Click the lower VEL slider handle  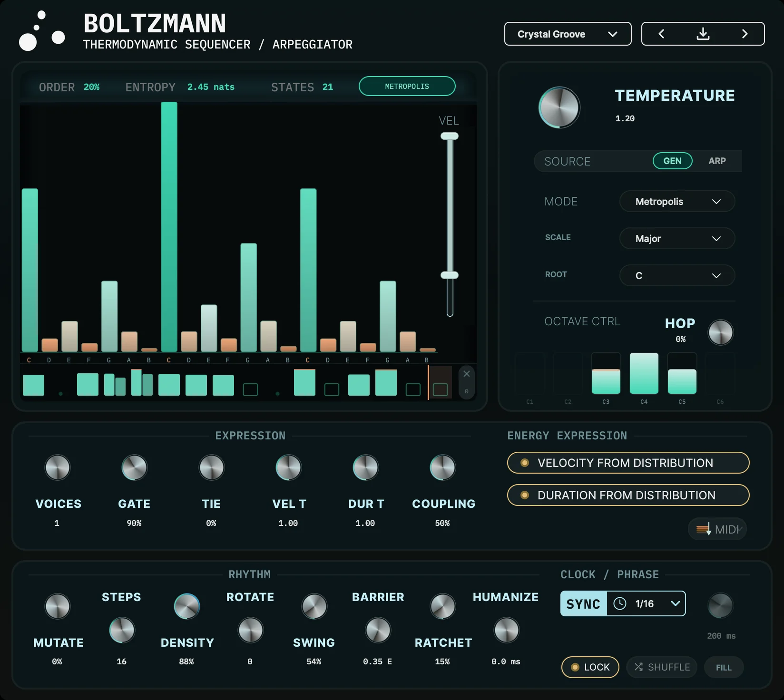(x=449, y=275)
